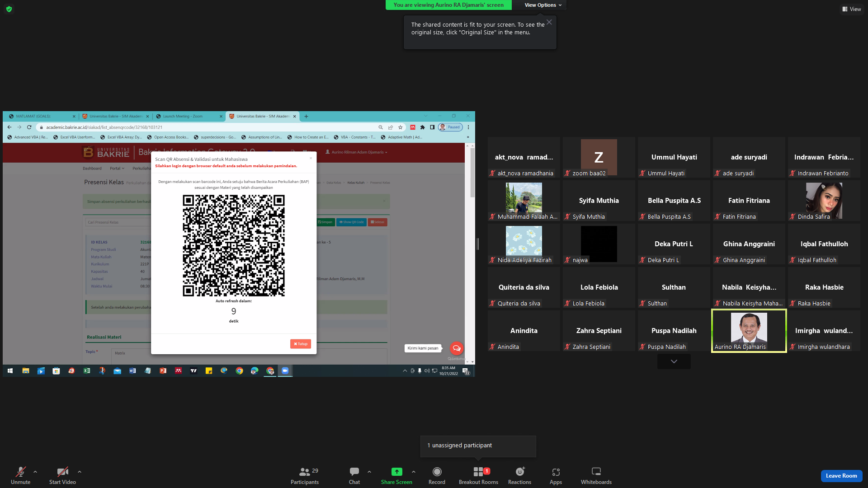Screen dimensions: 868x488
Task: Click the Zoom icon in shared taskbar
Action: pos(285,371)
